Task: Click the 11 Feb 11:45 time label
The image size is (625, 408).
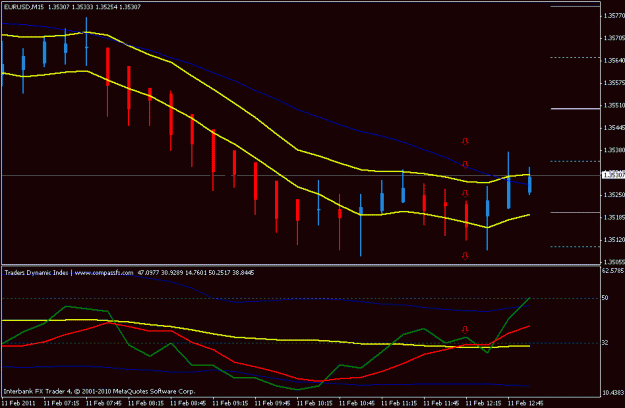Action: click(x=442, y=403)
